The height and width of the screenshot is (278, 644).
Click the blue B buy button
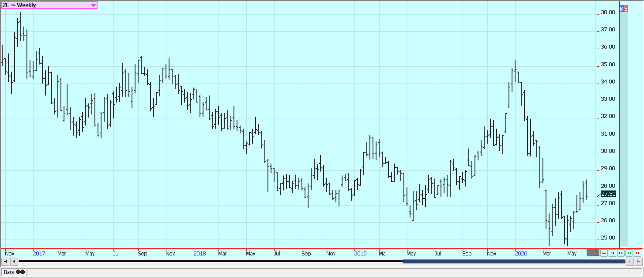pos(621,8)
